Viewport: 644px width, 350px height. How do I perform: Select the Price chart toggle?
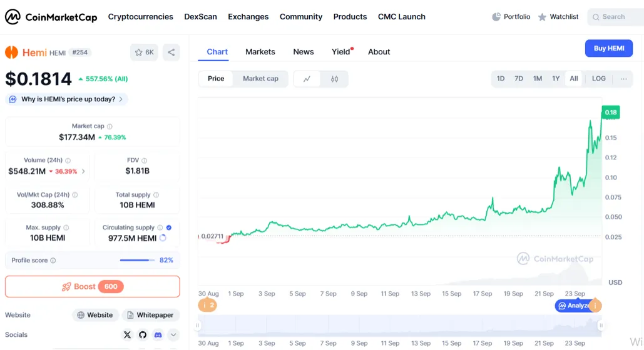216,79
